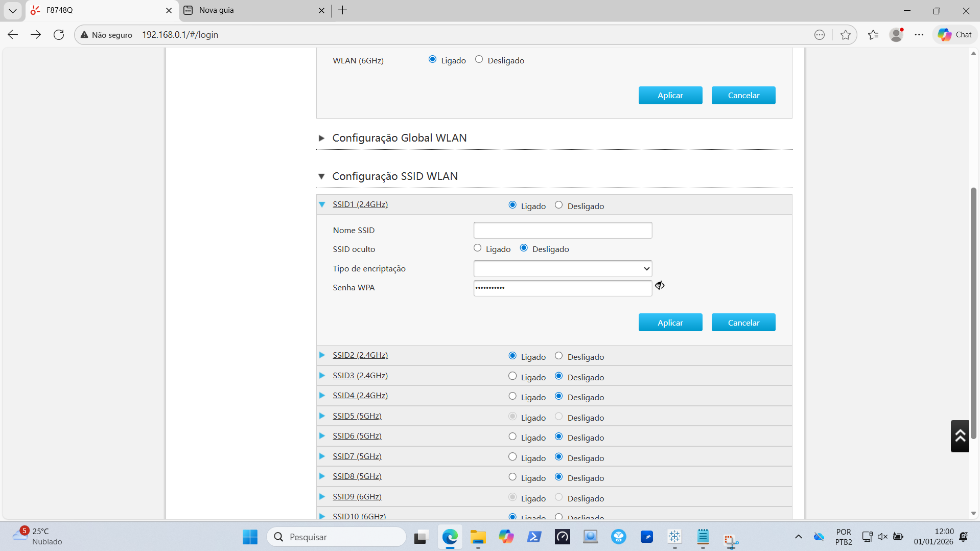Open Windows Start menu icon

[x=250, y=537]
